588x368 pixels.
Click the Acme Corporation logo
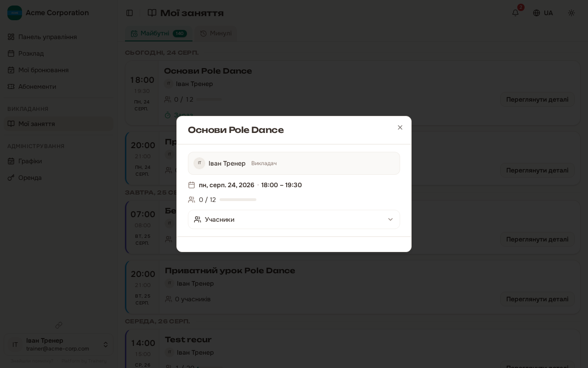click(15, 13)
